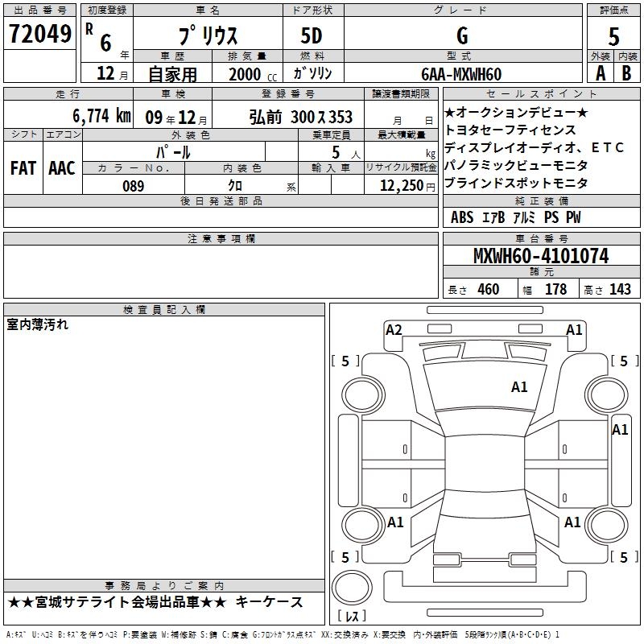Click the トヨタセーフティセンス sales point
This screenshot has height=644, width=644.
point(510,130)
